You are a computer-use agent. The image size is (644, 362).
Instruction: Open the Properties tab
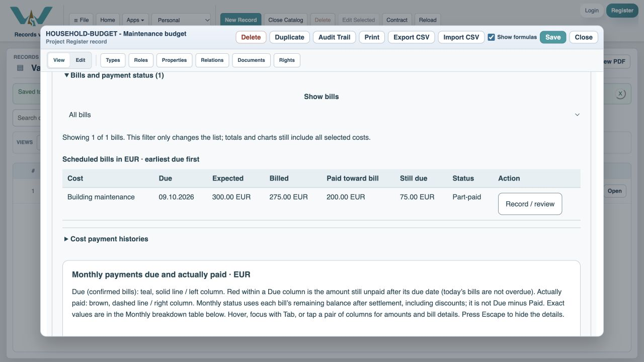tap(175, 60)
